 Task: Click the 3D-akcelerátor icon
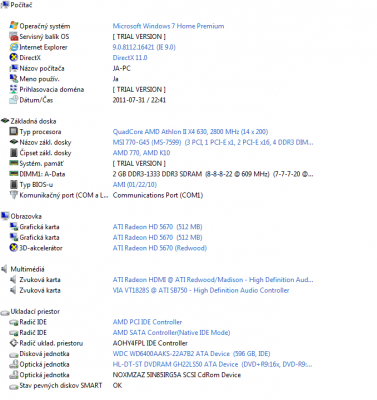click(13, 248)
